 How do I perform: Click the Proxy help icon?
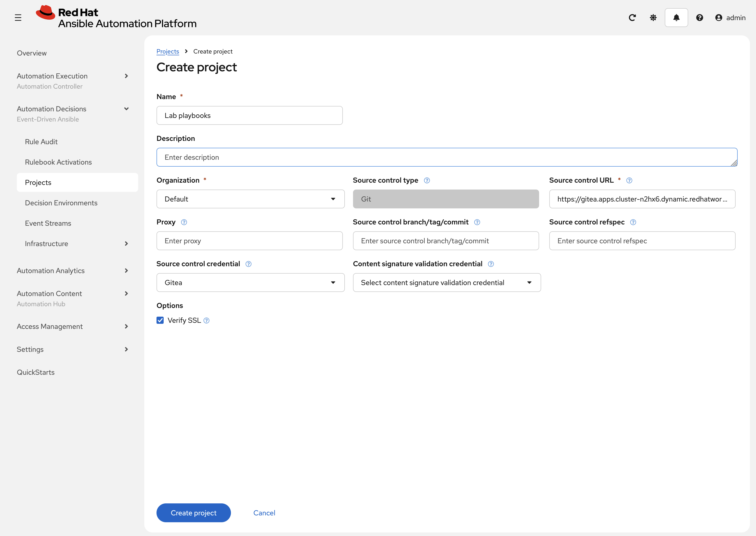184,222
